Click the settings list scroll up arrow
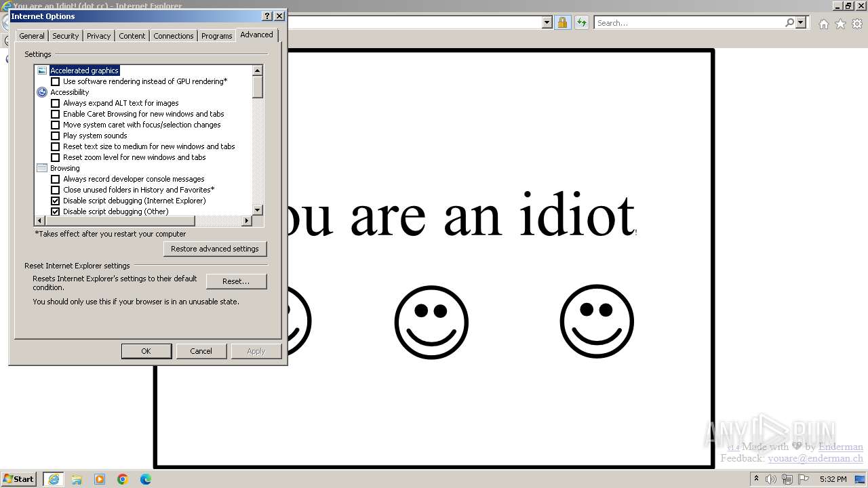 coord(258,70)
